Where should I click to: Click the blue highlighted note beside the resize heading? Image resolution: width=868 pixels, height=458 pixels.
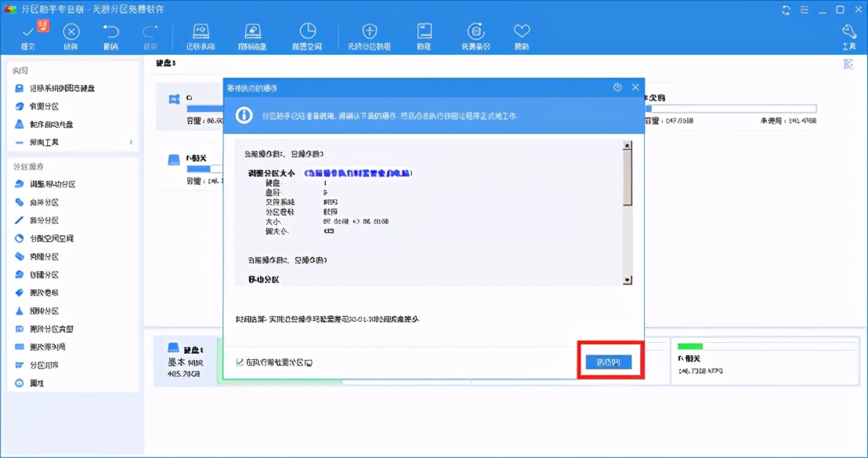(358, 173)
